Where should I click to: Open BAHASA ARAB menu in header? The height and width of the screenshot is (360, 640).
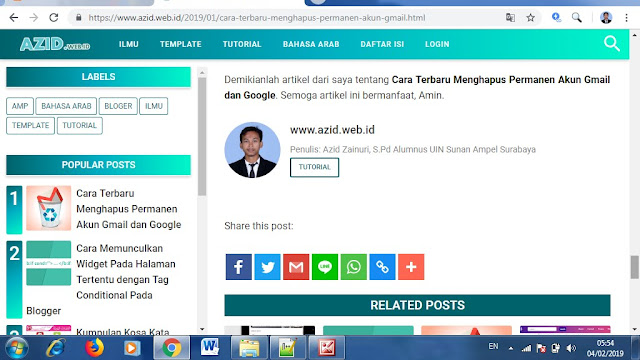pyautogui.click(x=311, y=44)
